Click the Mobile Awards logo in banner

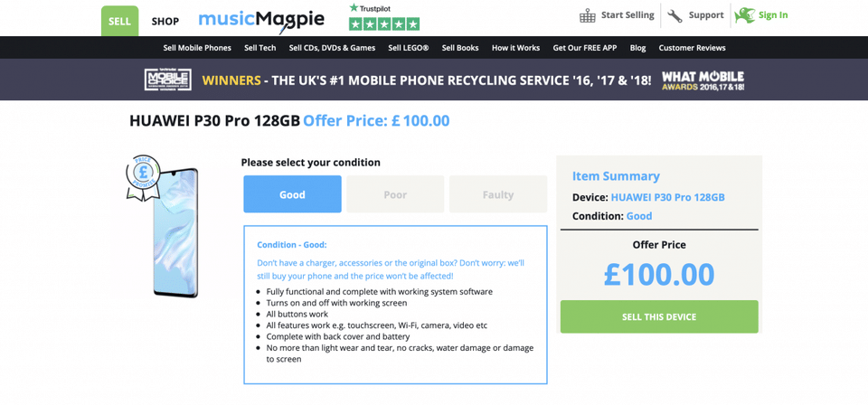167,80
